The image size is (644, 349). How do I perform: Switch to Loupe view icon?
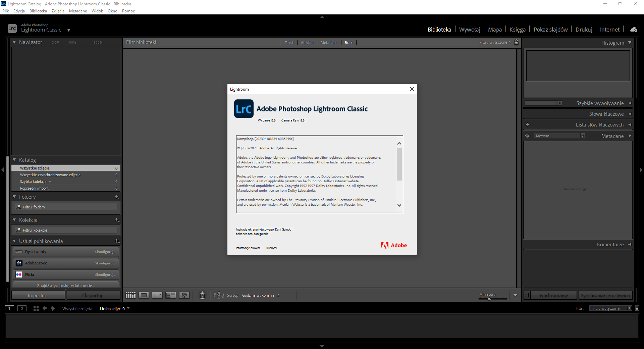(144, 295)
